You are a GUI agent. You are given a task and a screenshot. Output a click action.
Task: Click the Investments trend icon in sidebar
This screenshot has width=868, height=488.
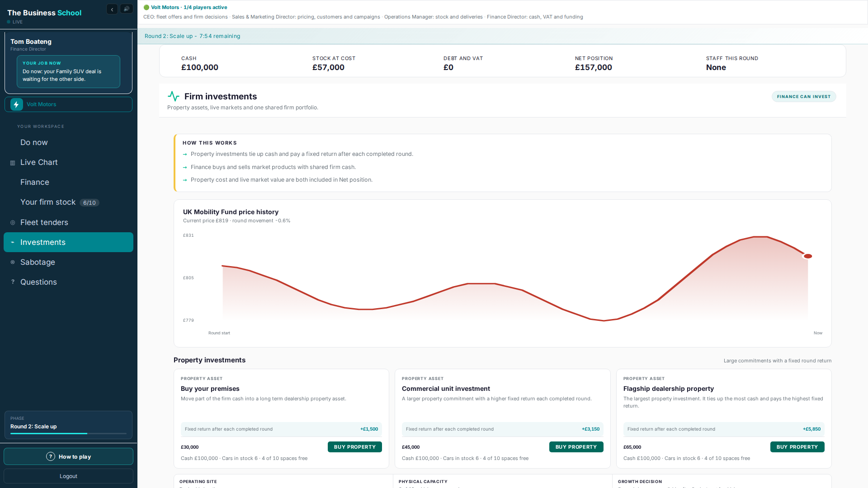pyautogui.click(x=13, y=243)
